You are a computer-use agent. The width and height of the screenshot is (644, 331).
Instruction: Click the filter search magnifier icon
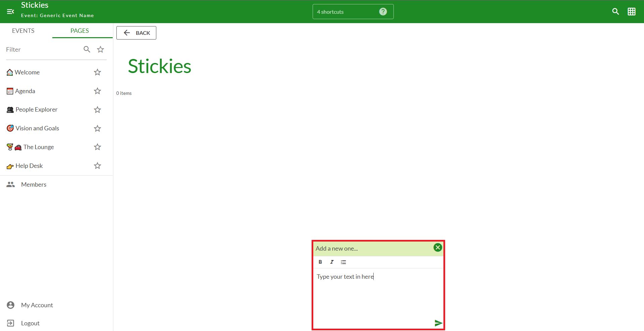coord(87,50)
